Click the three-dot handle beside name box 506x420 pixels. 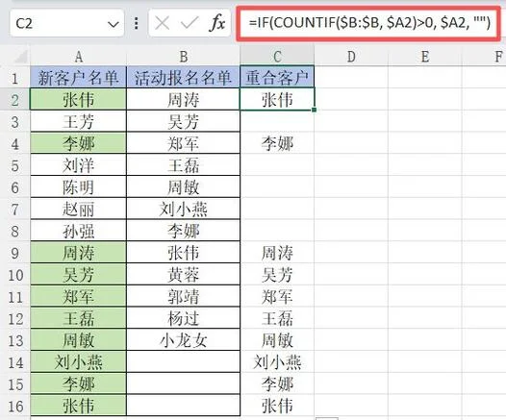(137, 23)
